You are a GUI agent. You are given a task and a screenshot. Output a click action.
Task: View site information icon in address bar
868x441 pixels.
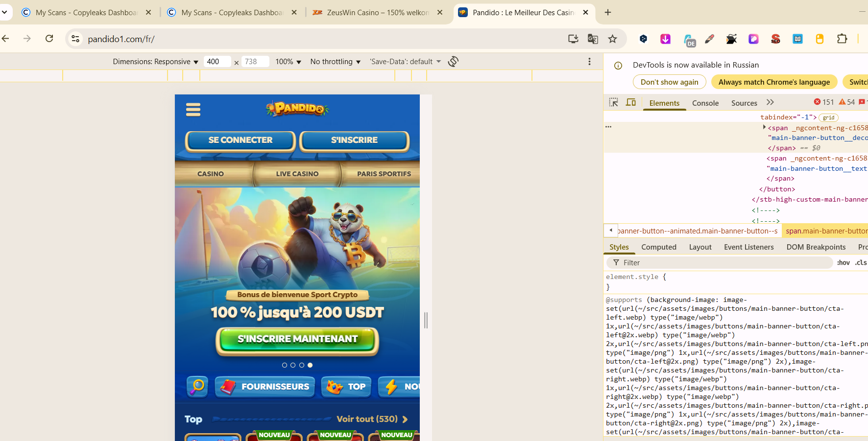pyautogui.click(x=75, y=39)
